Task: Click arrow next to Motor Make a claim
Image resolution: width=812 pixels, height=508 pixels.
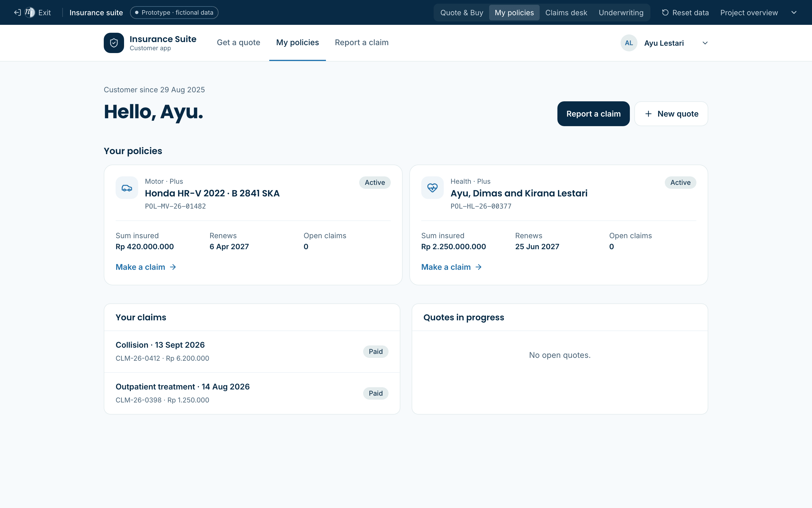Action: click(x=173, y=267)
